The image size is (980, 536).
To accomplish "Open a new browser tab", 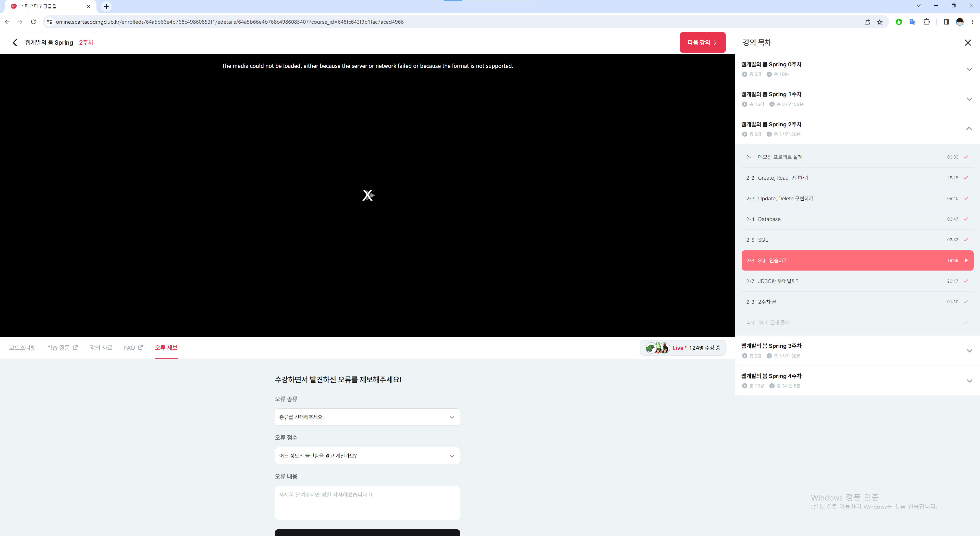I will tap(106, 6).
